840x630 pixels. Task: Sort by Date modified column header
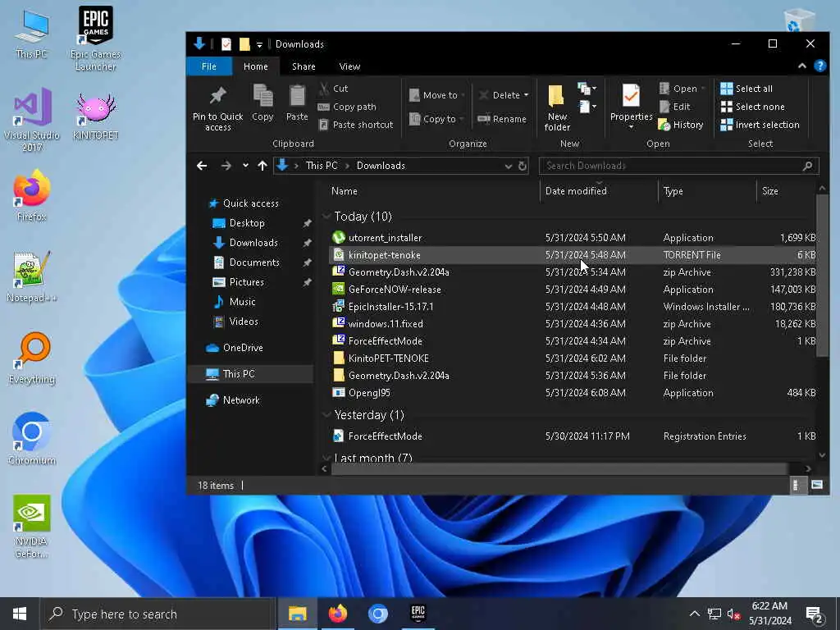pos(599,191)
